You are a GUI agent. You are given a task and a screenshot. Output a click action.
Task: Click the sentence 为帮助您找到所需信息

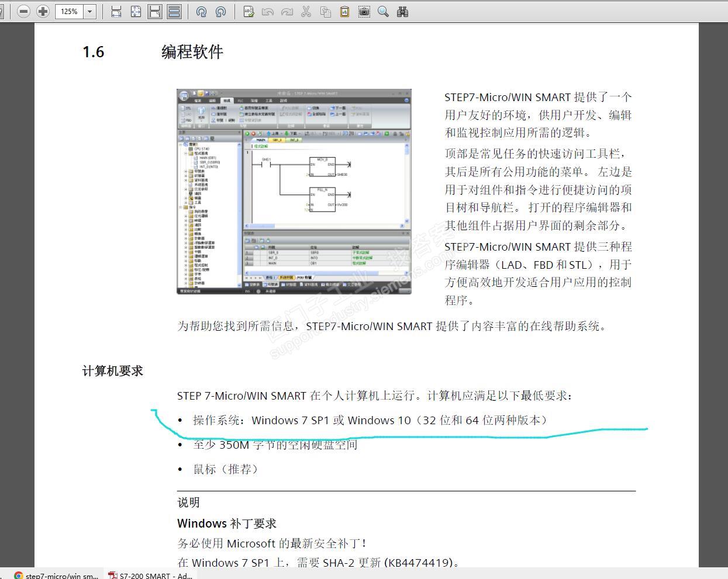[x=393, y=326]
